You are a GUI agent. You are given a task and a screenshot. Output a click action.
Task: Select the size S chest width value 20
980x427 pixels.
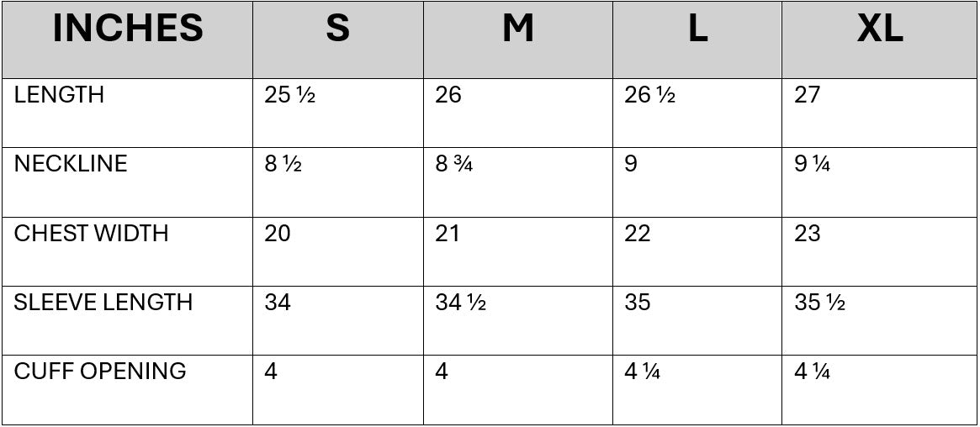[278, 233]
